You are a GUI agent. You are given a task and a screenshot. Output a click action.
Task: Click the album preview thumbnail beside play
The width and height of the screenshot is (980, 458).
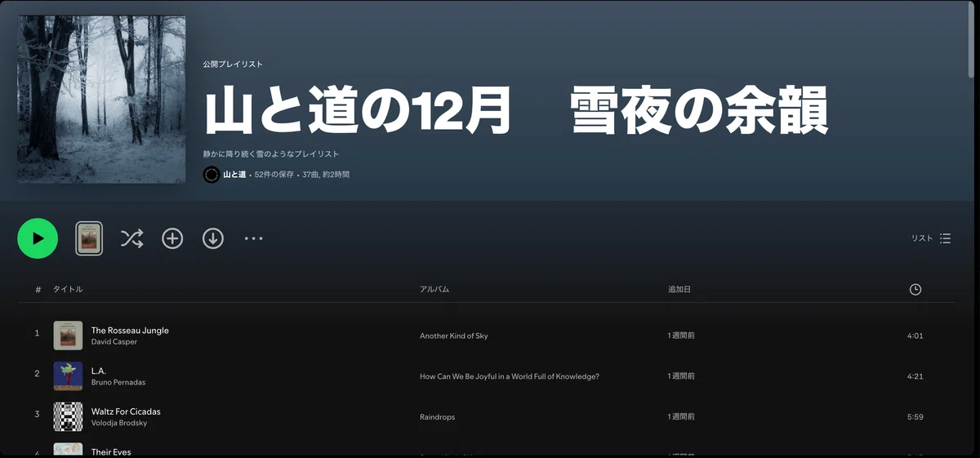point(89,238)
